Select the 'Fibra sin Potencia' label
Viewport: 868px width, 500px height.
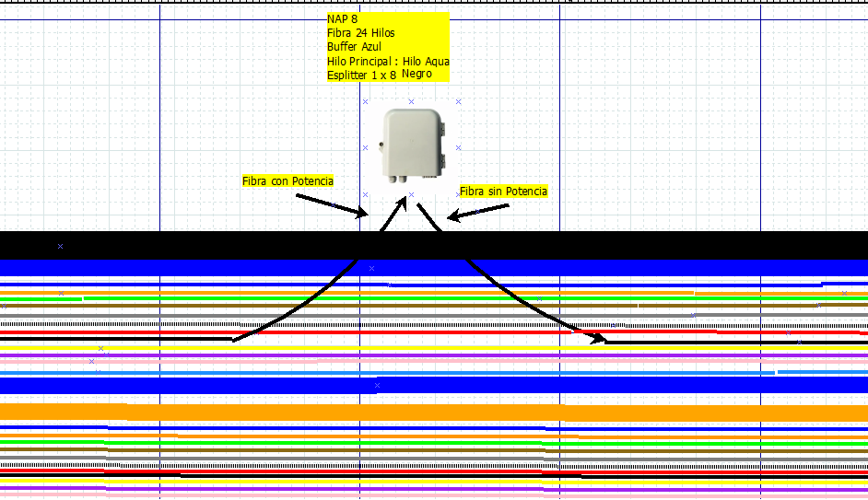point(503,192)
